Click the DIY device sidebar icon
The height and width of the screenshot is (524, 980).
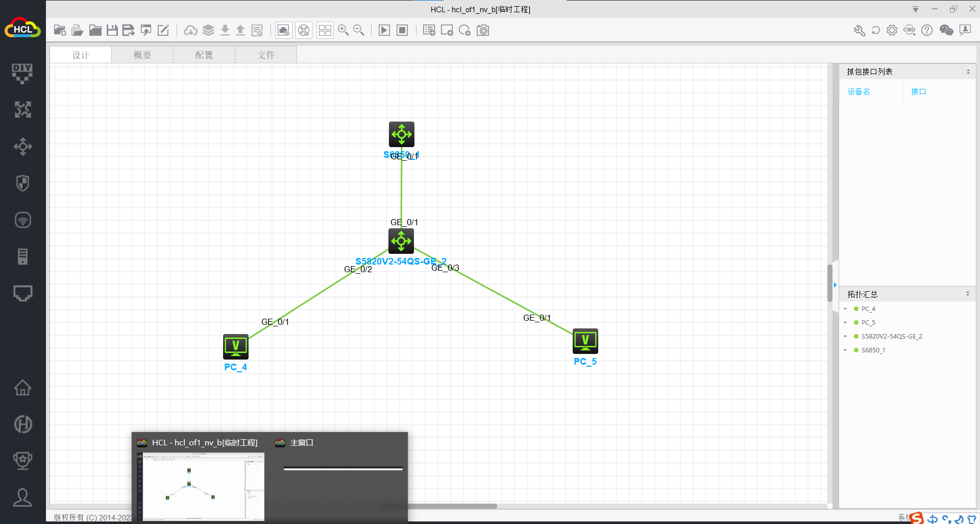tap(22, 74)
